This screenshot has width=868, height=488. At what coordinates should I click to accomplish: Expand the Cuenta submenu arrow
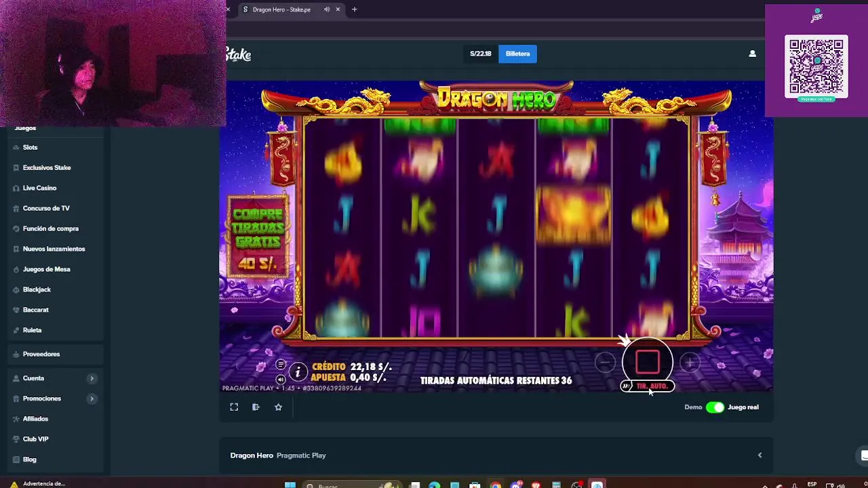92,378
